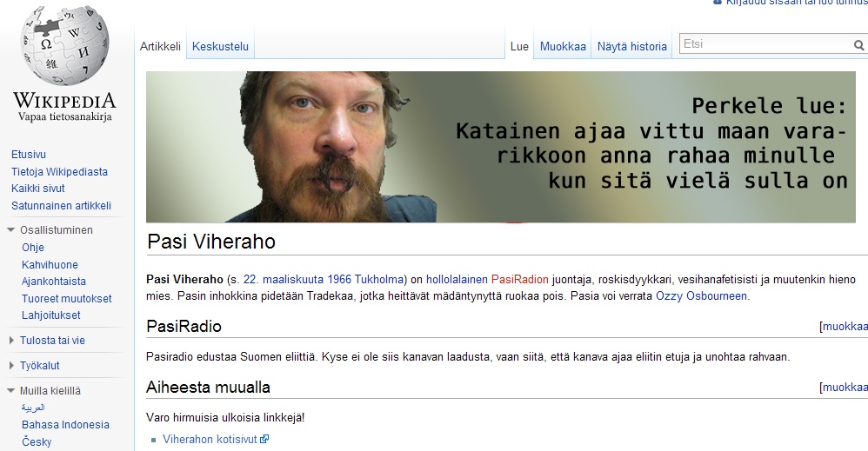This screenshot has width=868, height=451.
Task: Switch to the Keskustelu tab
Action: (x=220, y=46)
